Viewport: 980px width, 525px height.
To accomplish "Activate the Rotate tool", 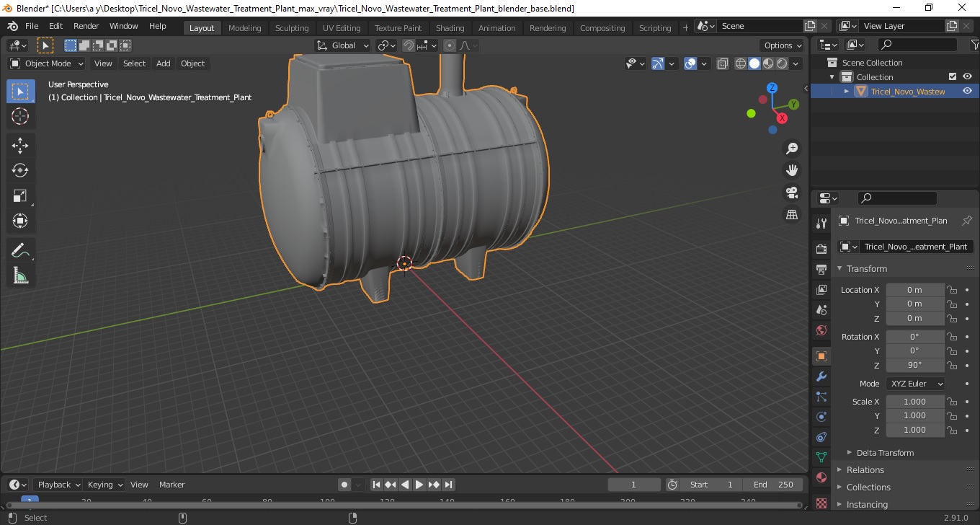I will 20,170.
